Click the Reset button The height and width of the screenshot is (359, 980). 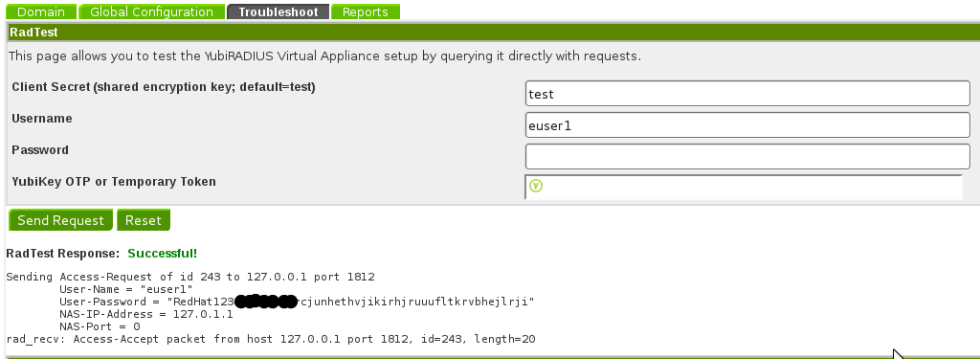tap(144, 220)
